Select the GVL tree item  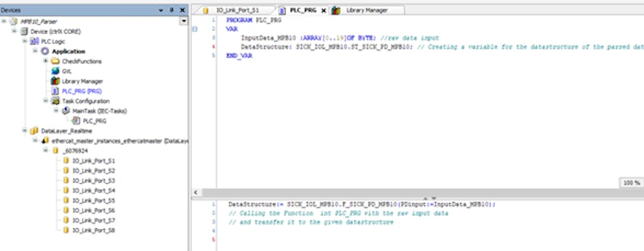point(66,71)
